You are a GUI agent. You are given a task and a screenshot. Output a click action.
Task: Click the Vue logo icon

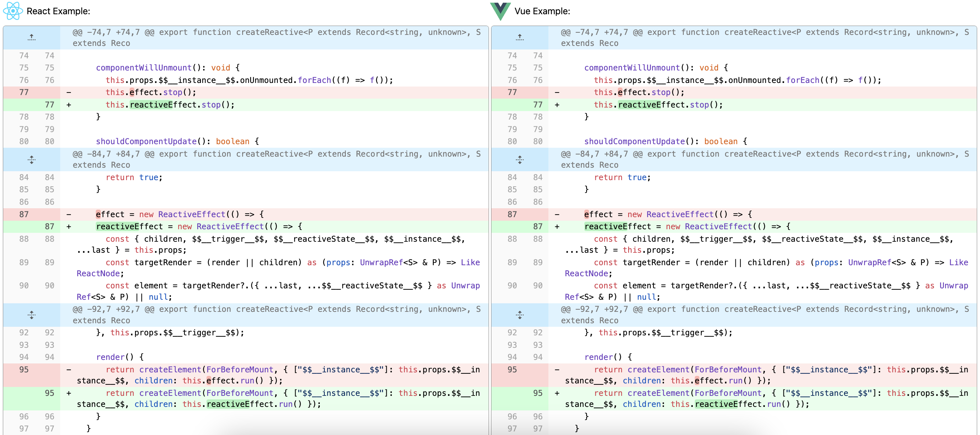click(x=500, y=11)
